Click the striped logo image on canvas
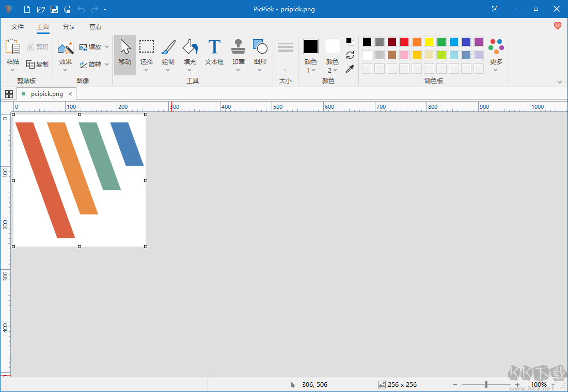 pos(80,180)
